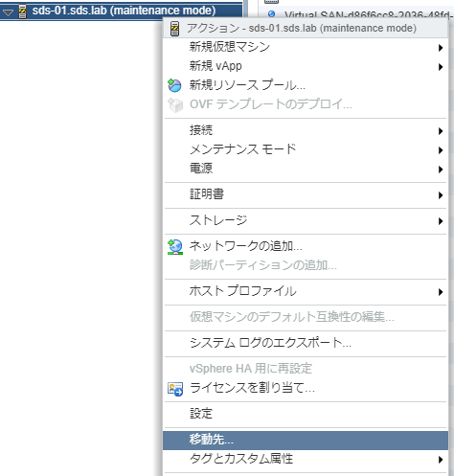Open 新規 vApp menu entry

[x=306, y=66]
